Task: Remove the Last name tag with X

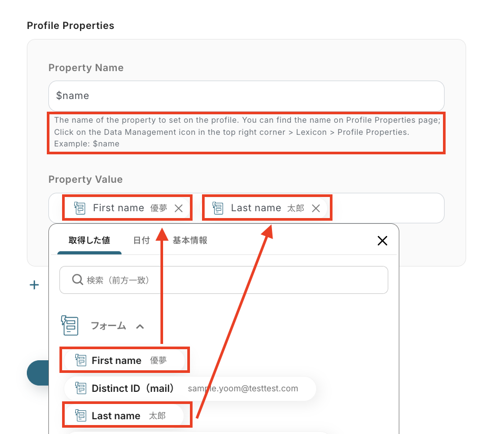Action: pos(316,208)
